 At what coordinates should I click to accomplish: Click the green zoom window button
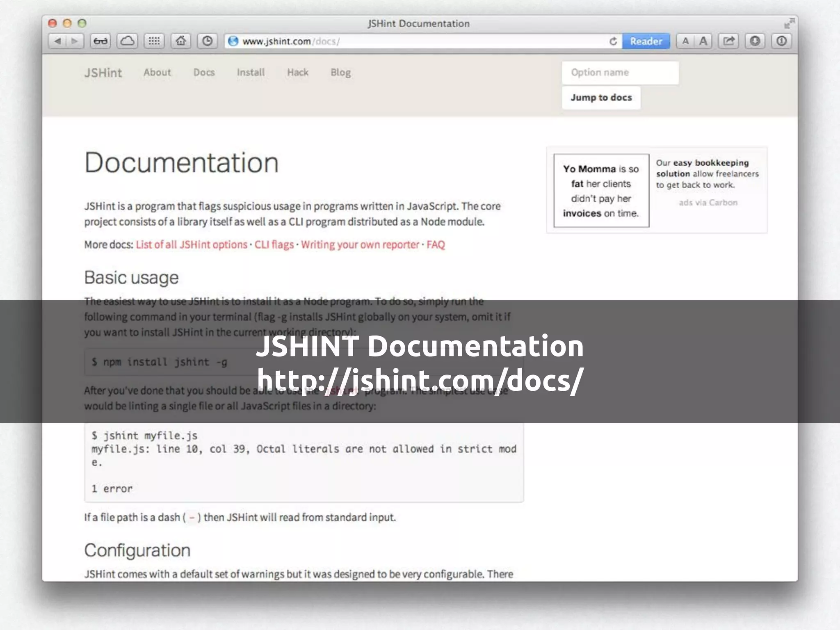point(82,23)
